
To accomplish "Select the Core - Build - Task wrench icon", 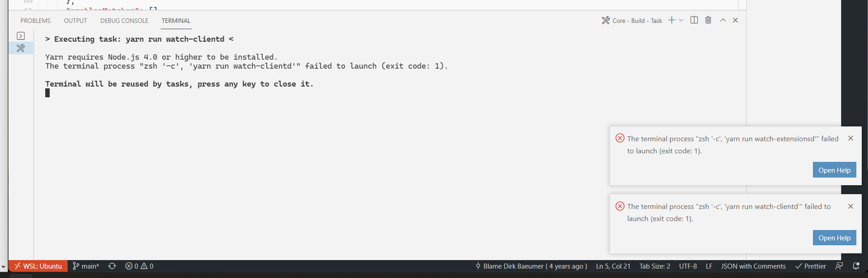I will pos(606,20).
